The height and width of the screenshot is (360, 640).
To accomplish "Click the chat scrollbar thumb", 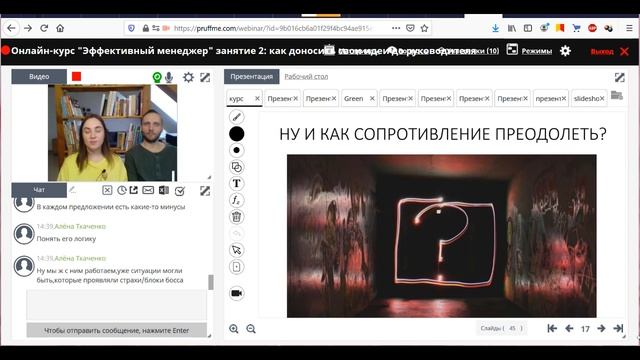I will [211, 282].
